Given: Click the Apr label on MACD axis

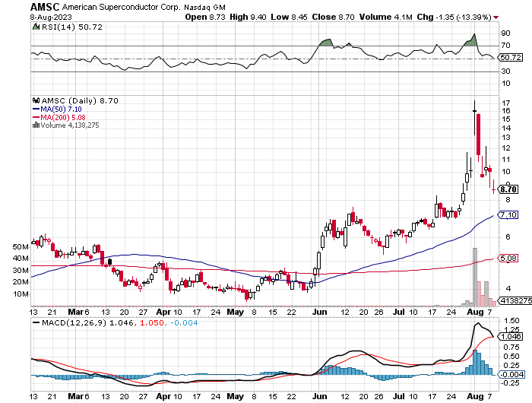Looking at the screenshot, I should pos(163,396).
